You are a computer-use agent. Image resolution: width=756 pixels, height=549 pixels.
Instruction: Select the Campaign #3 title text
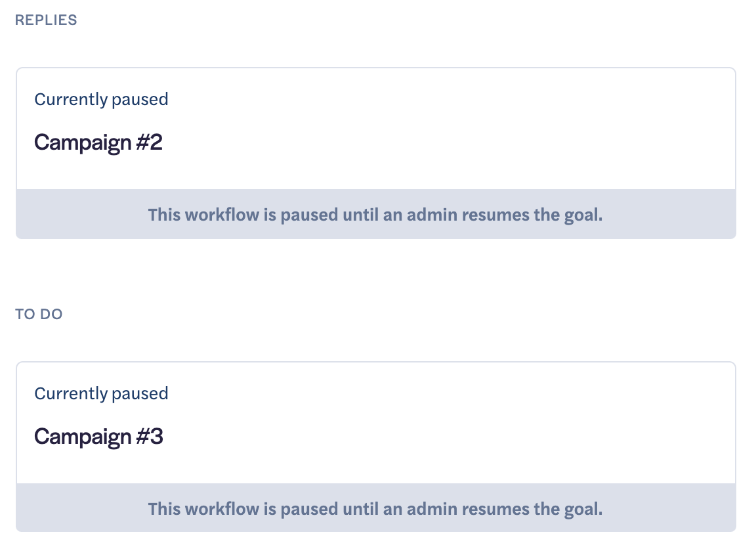pyautogui.click(x=98, y=436)
